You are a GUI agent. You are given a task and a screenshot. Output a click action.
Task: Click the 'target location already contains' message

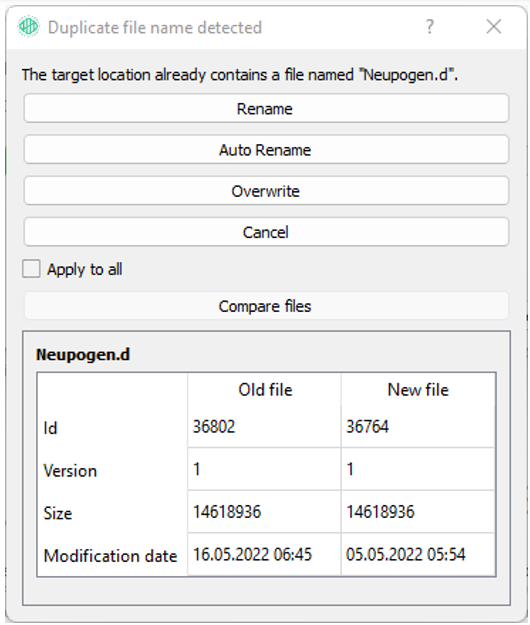(240, 75)
